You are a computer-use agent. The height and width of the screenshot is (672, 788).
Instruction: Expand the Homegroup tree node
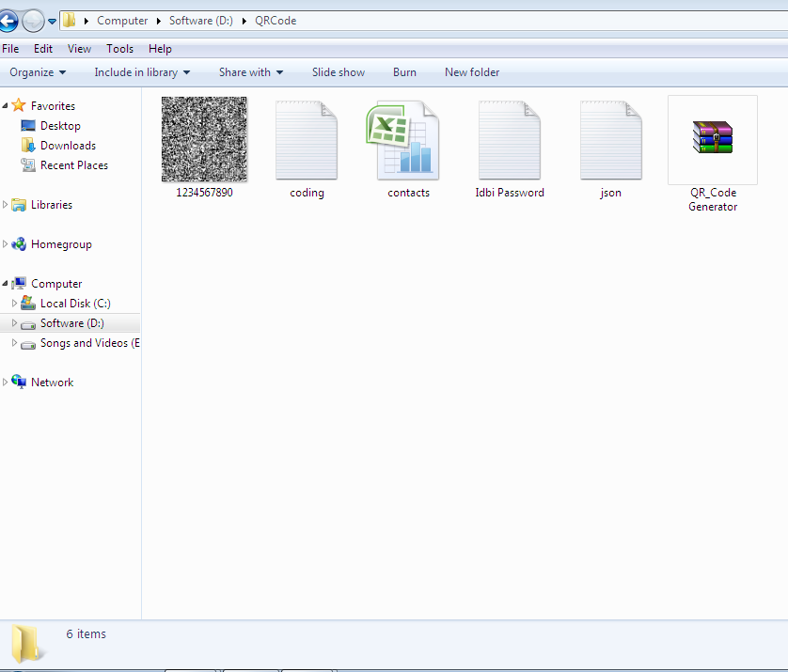coord(5,244)
